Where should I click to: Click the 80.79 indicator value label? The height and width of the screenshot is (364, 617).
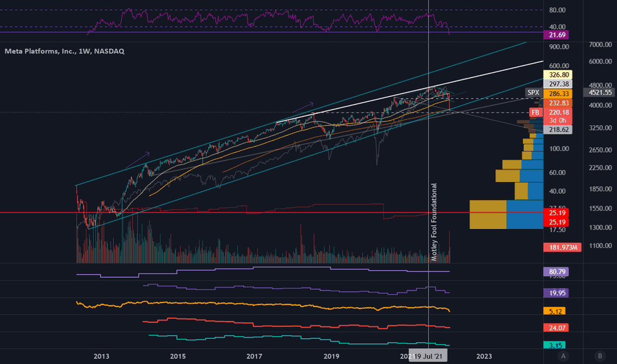(x=556, y=271)
